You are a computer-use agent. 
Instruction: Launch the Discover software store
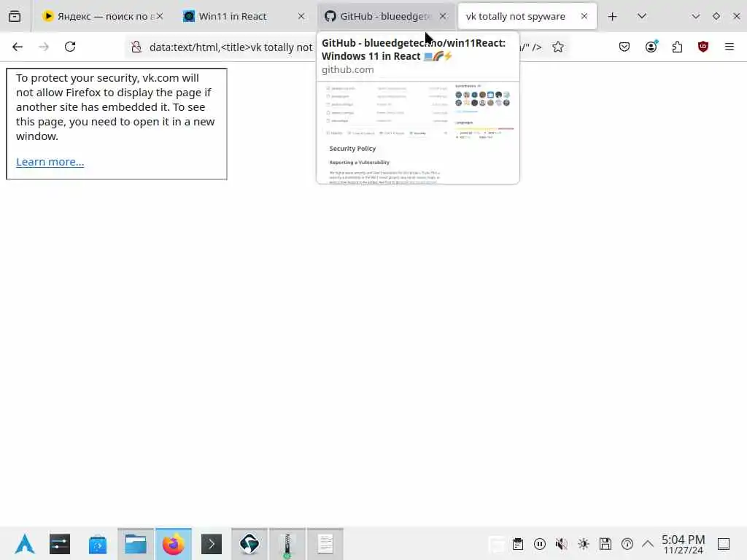(98, 544)
